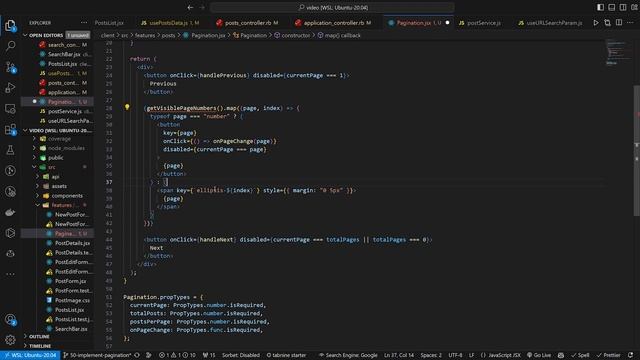Toggle Spell checker in status bar

580,356
